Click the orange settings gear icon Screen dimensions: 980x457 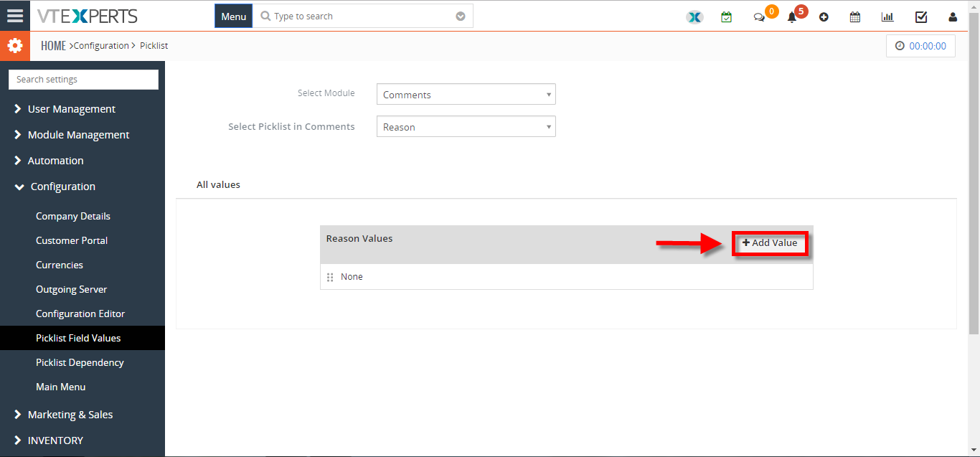tap(15, 46)
